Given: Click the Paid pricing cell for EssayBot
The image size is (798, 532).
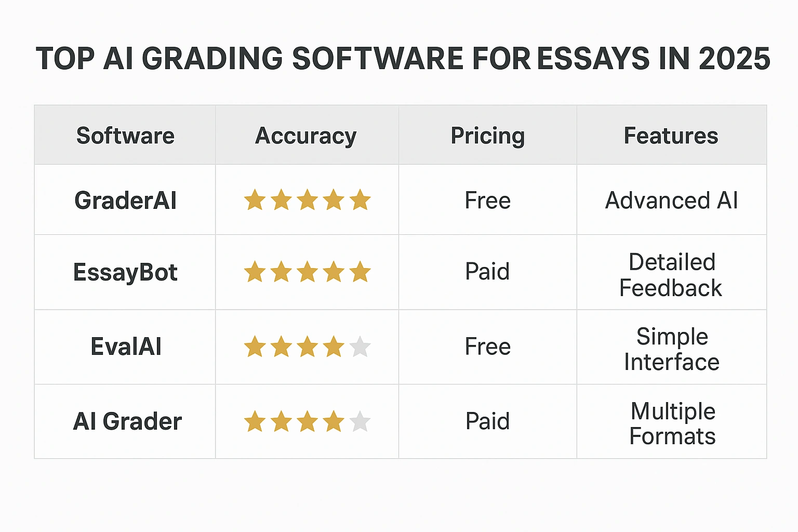Looking at the screenshot, I should tap(487, 271).
